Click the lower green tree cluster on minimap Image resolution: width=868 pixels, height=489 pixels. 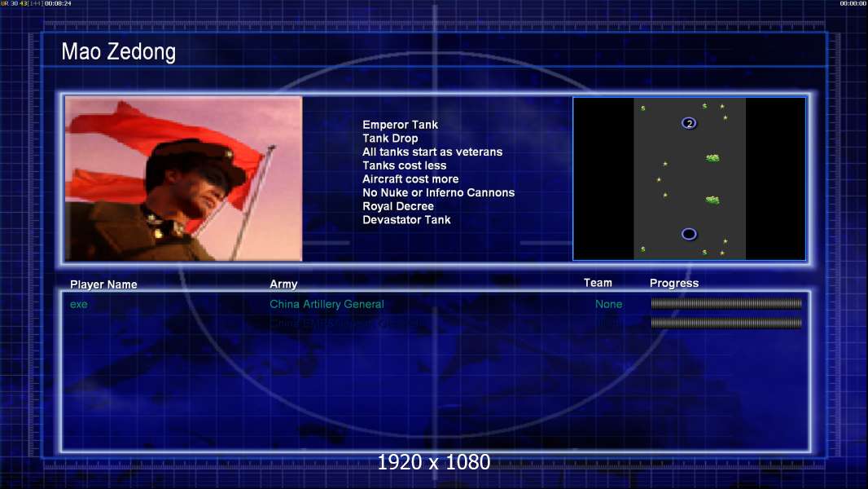712,200
